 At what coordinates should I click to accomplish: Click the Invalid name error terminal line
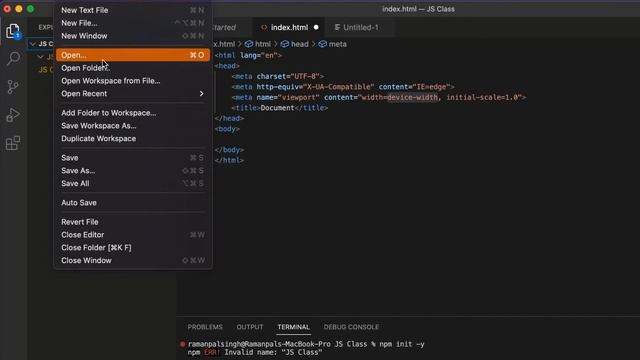[x=255, y=352]
